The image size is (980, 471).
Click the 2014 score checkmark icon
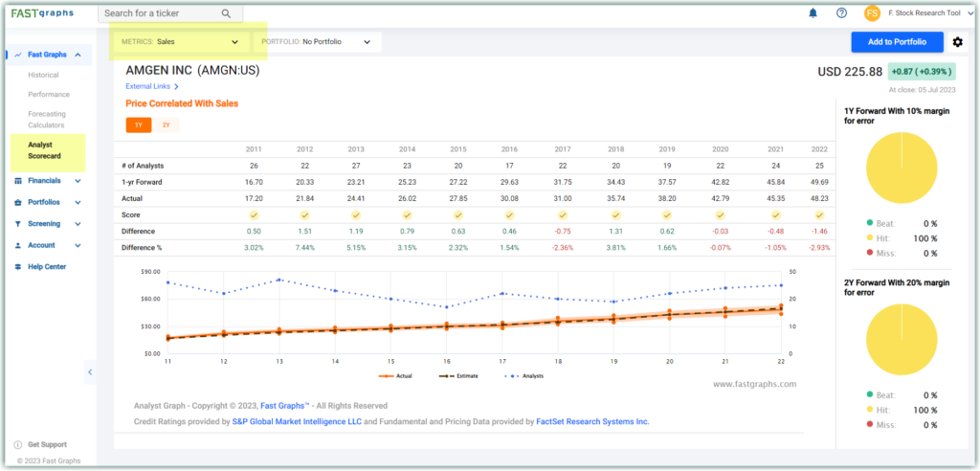[408, 215]
